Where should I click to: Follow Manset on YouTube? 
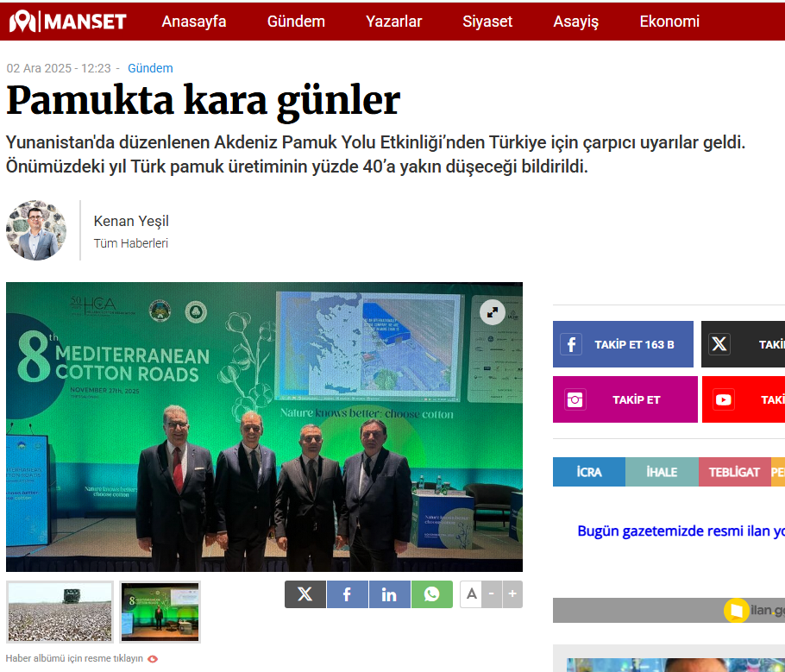pyautogui.click(x=743, y=399)
